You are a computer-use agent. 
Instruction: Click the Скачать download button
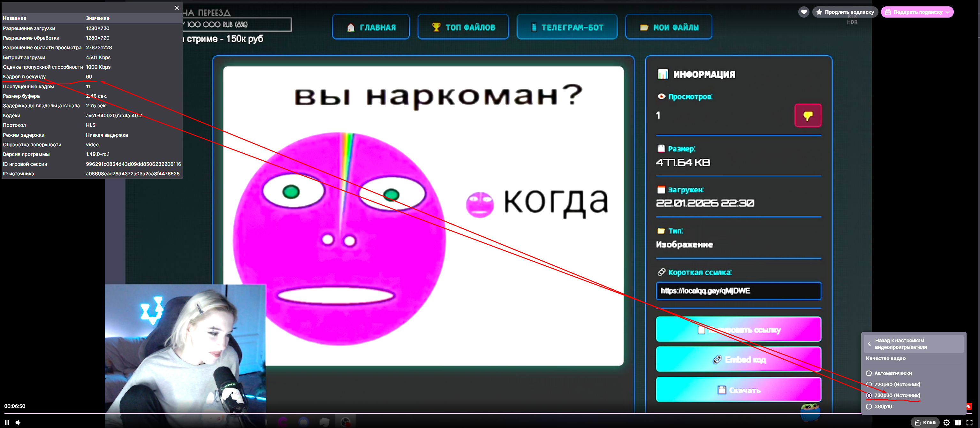point(738,390)
